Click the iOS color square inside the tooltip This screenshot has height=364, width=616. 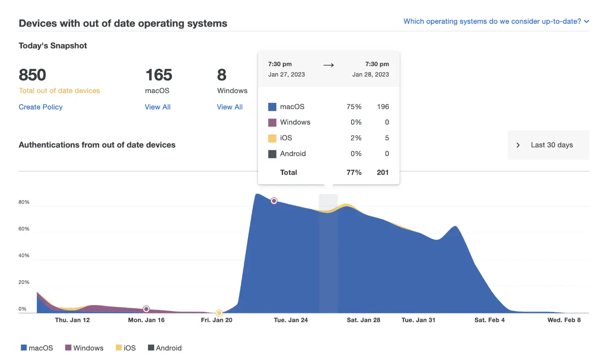pyautogui.click(x=272, y=138)
